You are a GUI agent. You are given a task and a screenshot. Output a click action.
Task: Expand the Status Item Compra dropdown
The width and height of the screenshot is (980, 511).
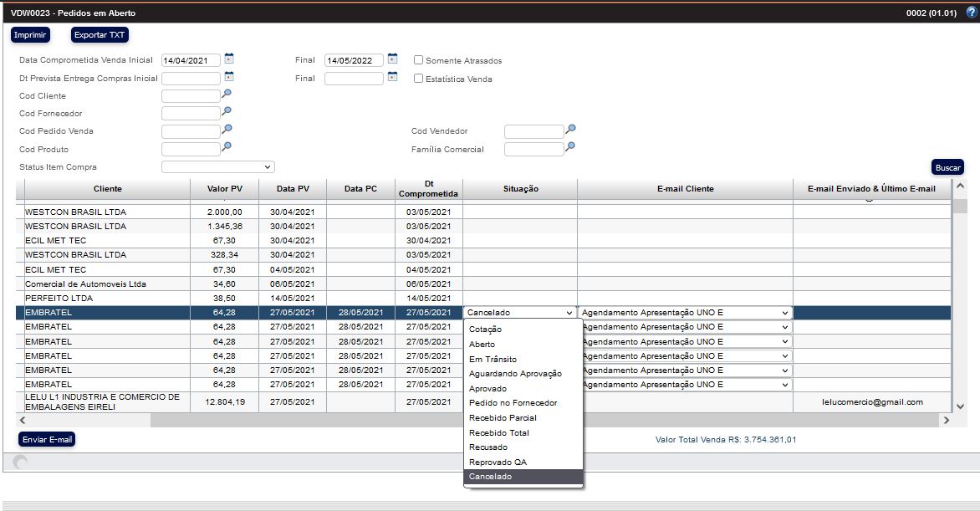217,167
